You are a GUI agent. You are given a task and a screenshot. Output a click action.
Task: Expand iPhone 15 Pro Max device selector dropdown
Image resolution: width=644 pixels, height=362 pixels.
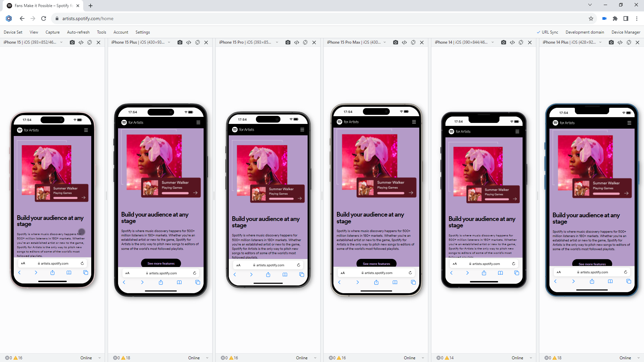tap(385, 42)
